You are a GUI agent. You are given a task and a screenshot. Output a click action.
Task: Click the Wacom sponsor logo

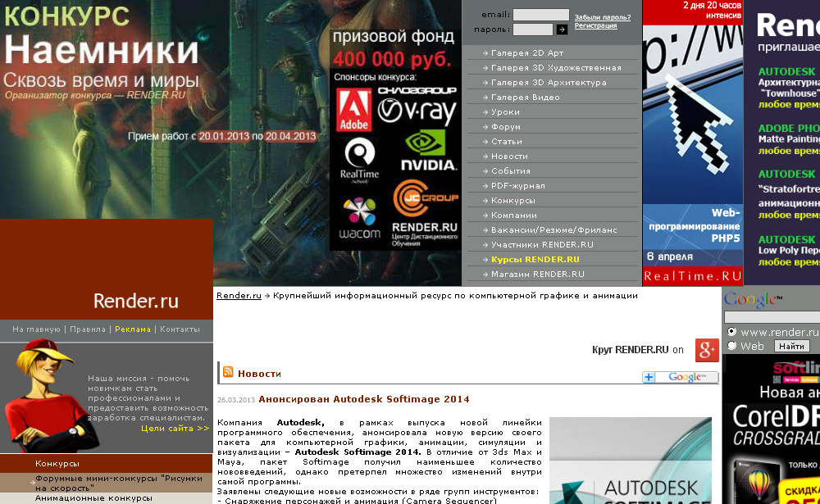click(360, 219)
